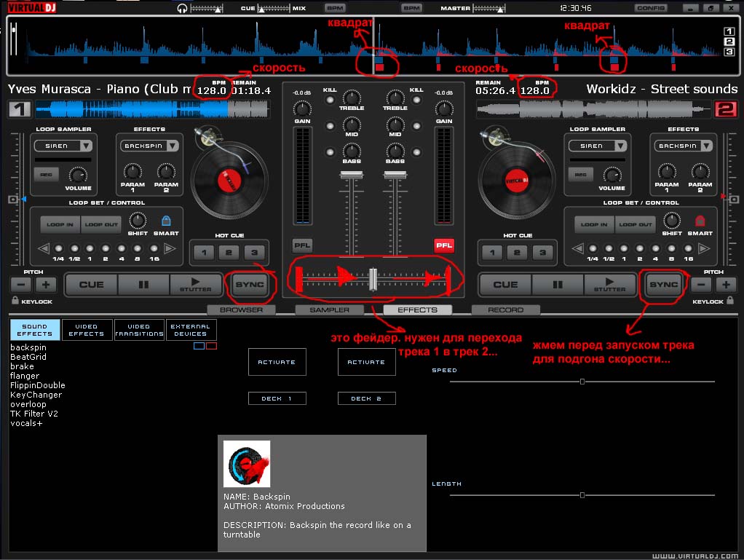This screenshot has width=744, height=560.
Task: Click deck 1 LOOP OUT button
Action: pos(101,224)
